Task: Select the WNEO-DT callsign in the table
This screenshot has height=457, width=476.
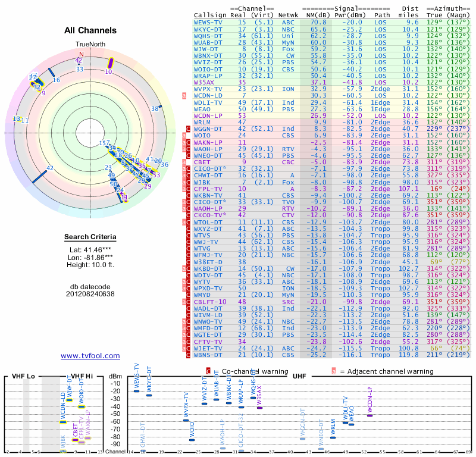Action: pos(208,155)
